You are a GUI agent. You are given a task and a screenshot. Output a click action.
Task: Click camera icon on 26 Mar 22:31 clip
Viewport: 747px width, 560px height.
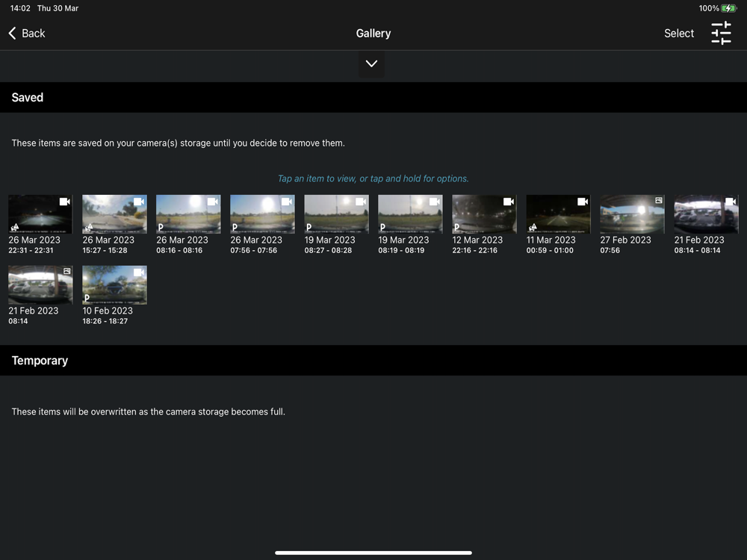tap(65, 202)
